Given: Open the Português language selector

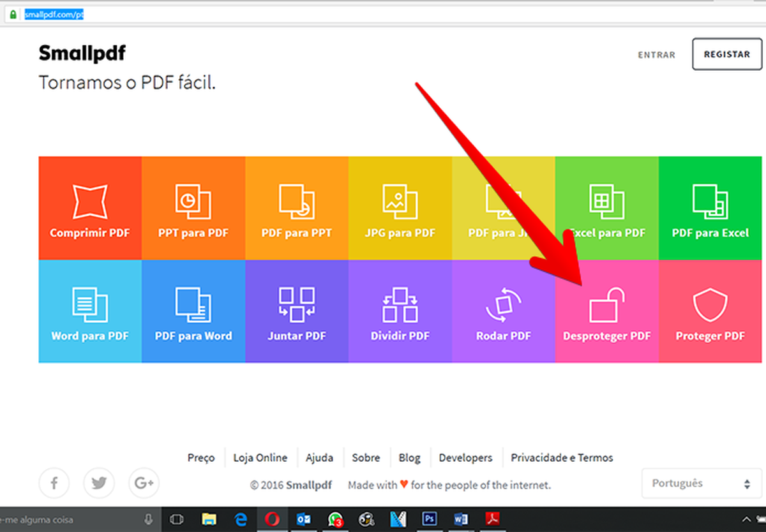Looking at the screenshot, I should pyautogui.click(x=700, y=483).
